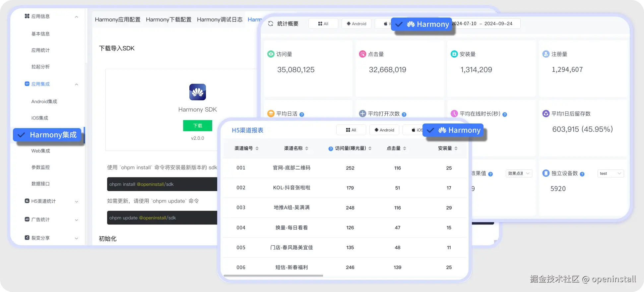The image size is (644, 292).
Task: Click the ohpm install @openinstall/sdk code block
Action: click(162, 184)
